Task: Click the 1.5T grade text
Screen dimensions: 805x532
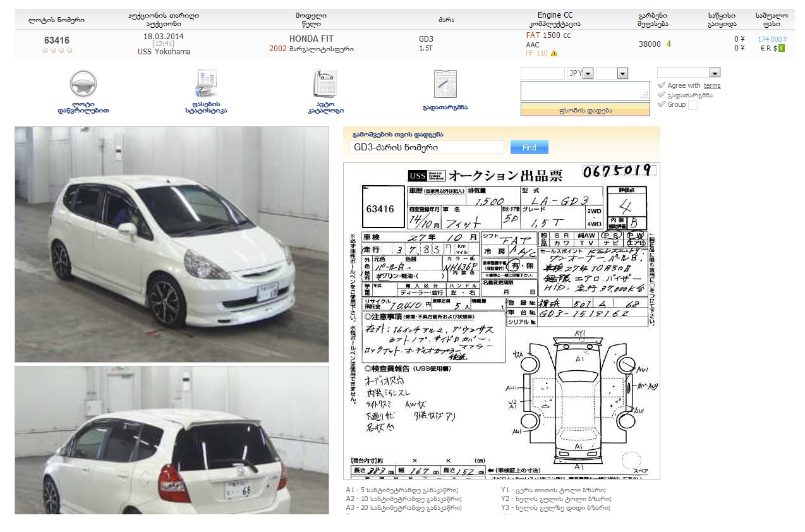Action: click(x=426, y=48)
